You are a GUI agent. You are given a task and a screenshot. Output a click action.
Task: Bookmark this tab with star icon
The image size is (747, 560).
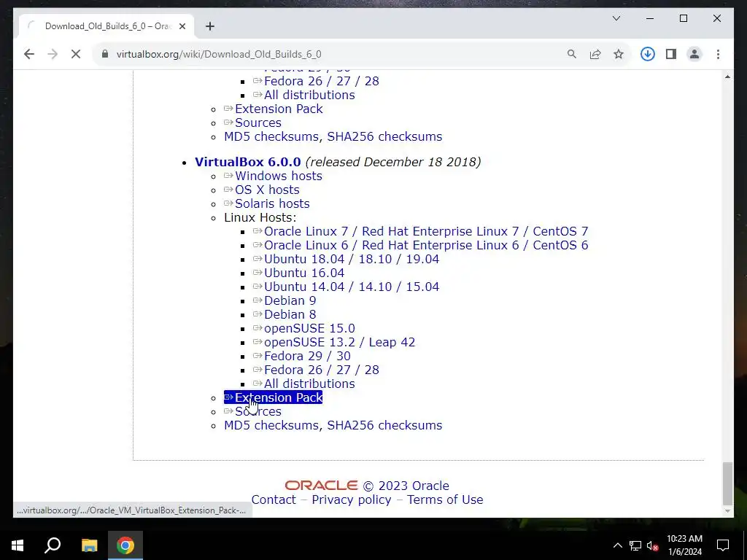[619, 54]
